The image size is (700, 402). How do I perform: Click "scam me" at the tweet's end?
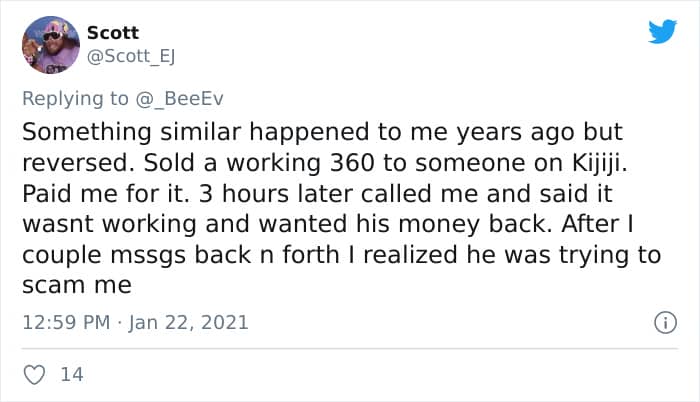(x=76, y=285)
